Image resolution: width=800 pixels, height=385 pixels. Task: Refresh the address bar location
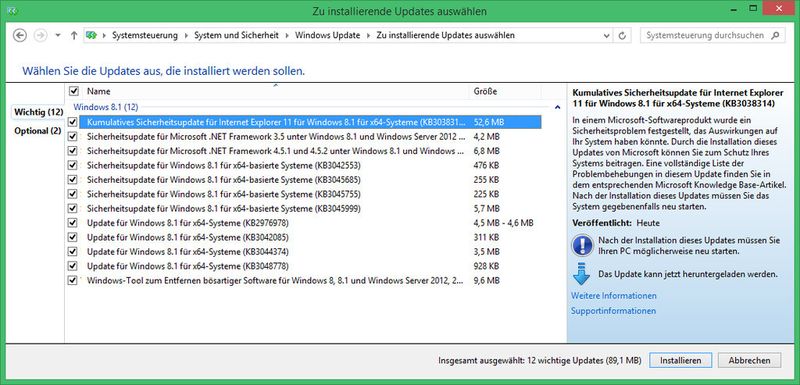tap(622, 36)
